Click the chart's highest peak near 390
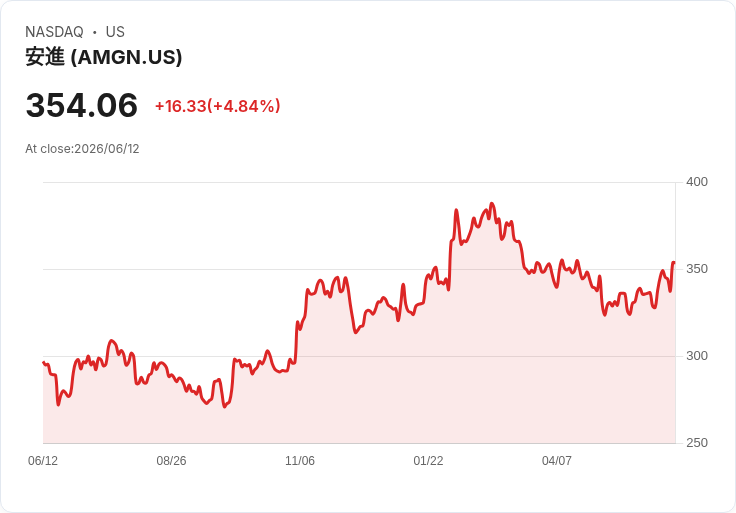Image resolution: width=736 pixels, height=513 pixels. click(x=492, y=204)
